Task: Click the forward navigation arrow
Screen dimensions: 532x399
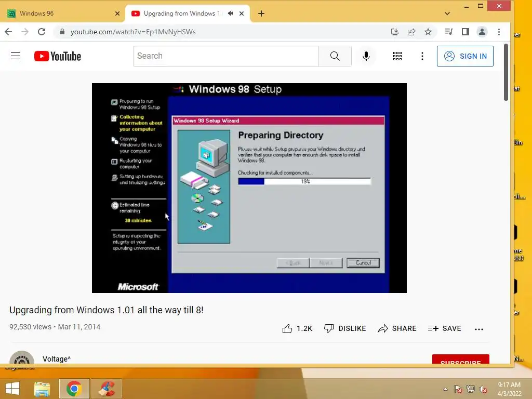Action: [x=25, y=32]
